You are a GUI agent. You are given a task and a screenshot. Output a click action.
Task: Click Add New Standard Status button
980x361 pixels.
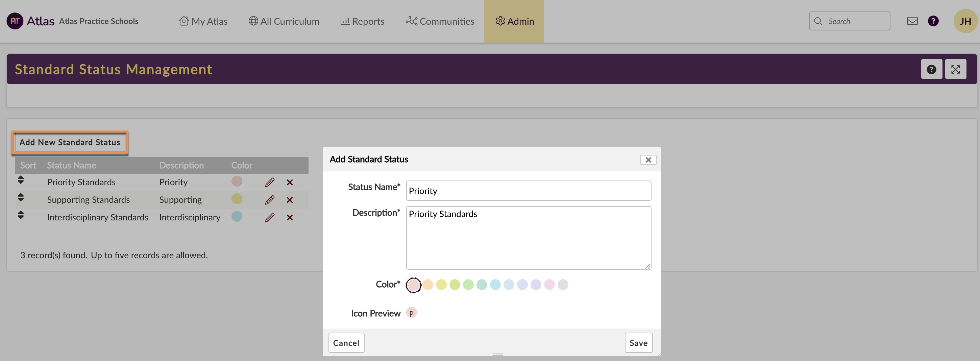[70, 142]
